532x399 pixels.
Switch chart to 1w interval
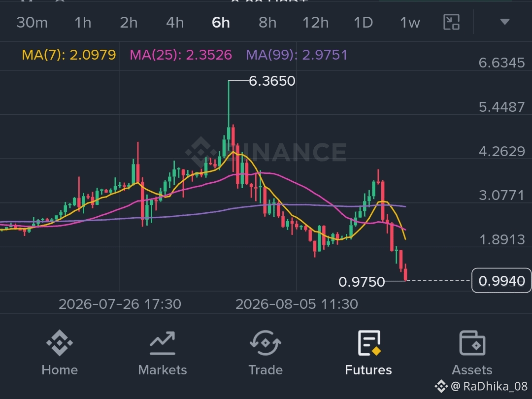click(x=410, y=23)
